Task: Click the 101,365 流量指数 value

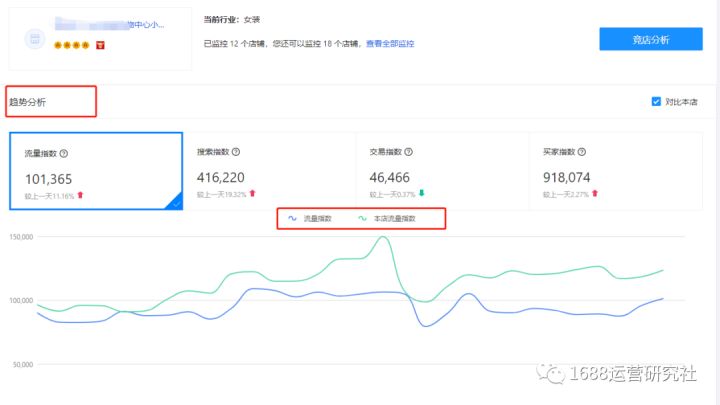Action: click(x=48, y=179)
